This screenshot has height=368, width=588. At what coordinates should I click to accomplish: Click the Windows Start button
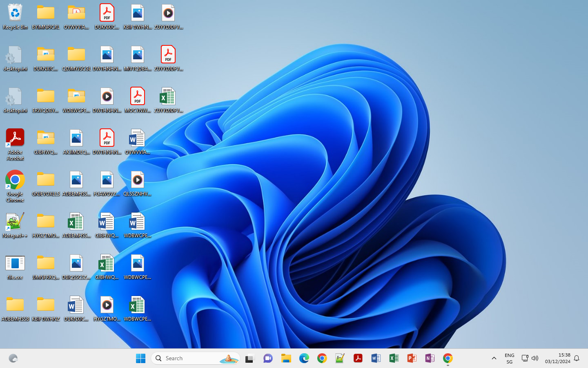[140, 358]
